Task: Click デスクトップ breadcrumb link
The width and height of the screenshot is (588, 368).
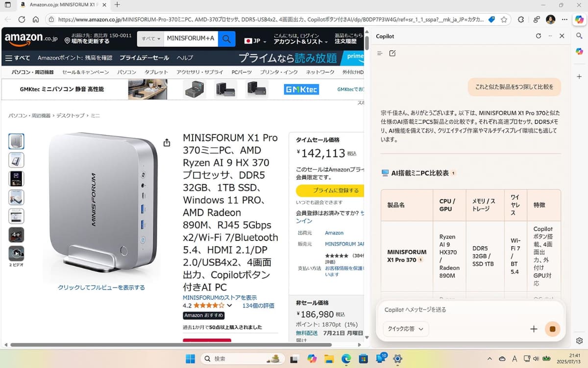Action: pos(71,115)
